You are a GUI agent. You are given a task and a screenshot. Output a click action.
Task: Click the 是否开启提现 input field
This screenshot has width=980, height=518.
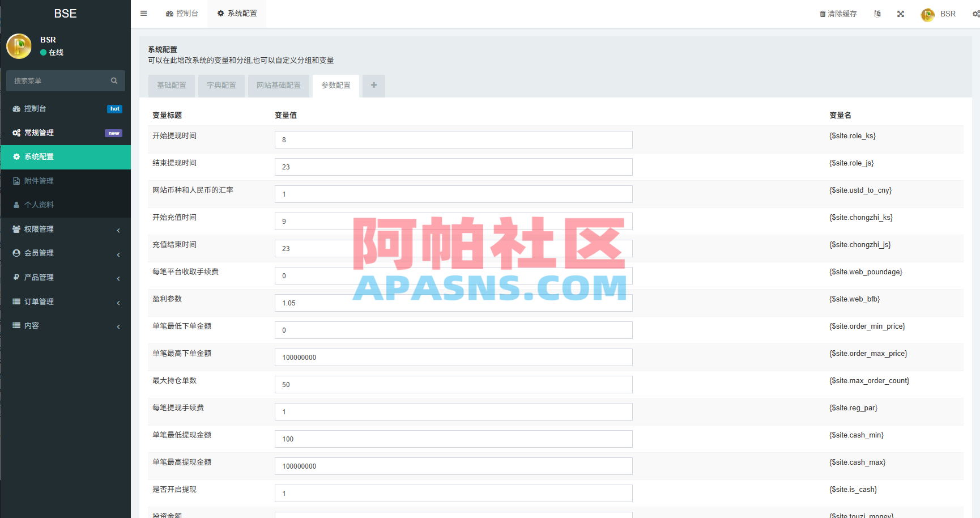click(x=454, y=494)
